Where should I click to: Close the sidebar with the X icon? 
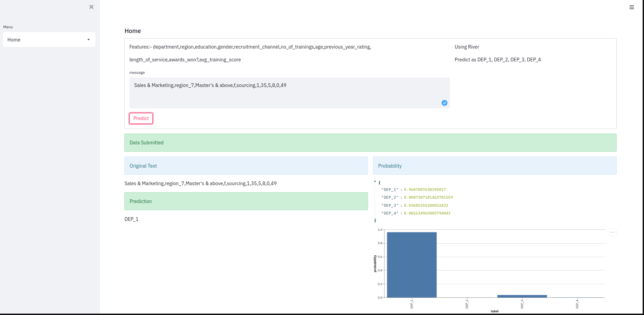(91, 7)
